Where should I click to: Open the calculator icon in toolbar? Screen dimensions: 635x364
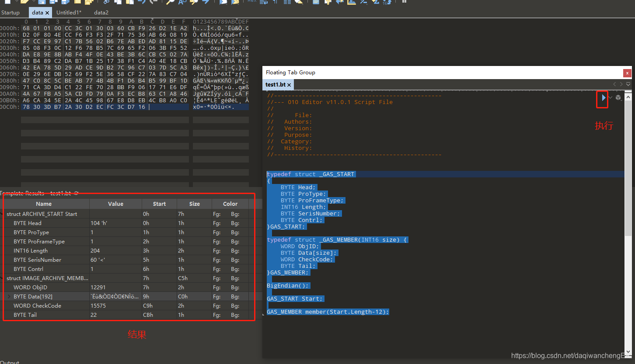tap(316, 2)
